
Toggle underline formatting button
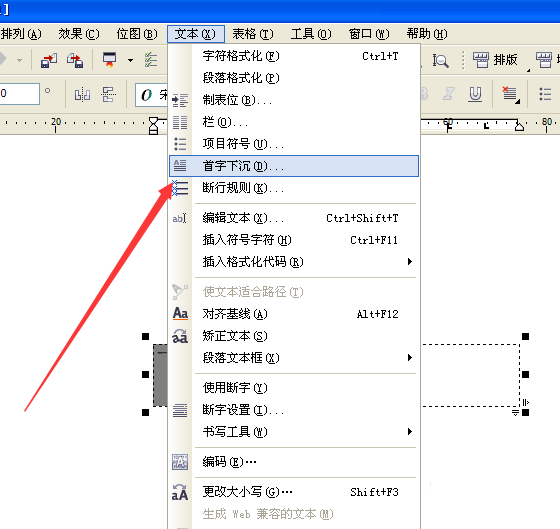point(475,94)
